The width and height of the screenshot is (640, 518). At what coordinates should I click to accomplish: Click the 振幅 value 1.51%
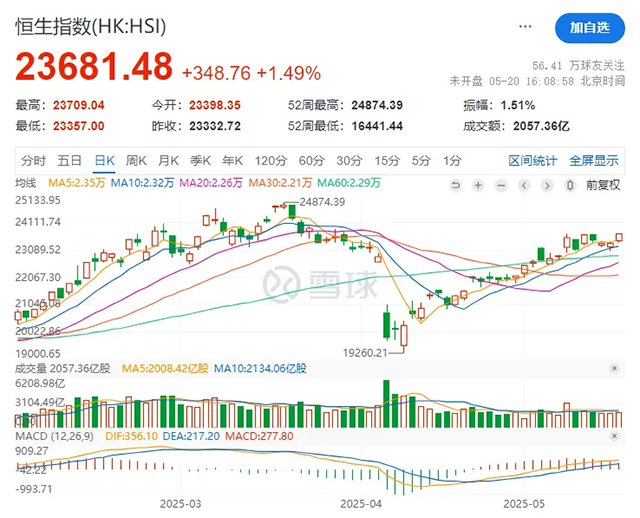click(x=518, y=105)
